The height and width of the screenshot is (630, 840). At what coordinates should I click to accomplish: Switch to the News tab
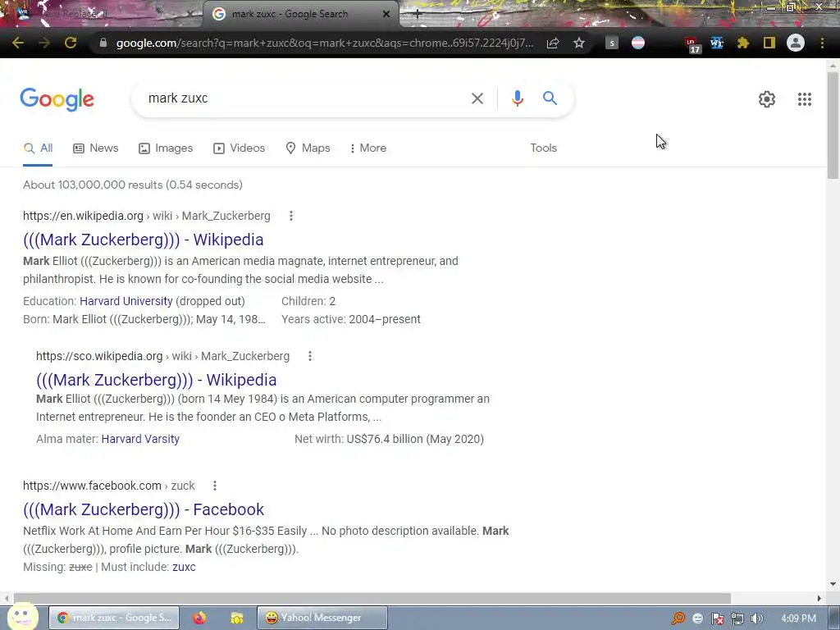point(96,148)
